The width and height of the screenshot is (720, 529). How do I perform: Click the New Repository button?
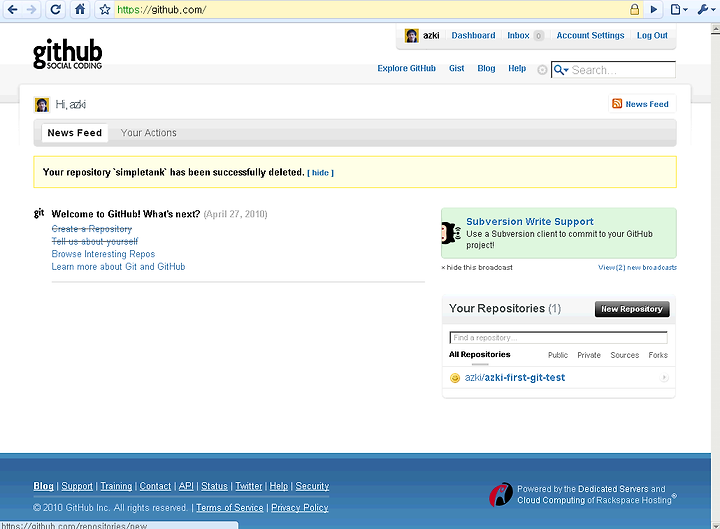coord(632,309)
